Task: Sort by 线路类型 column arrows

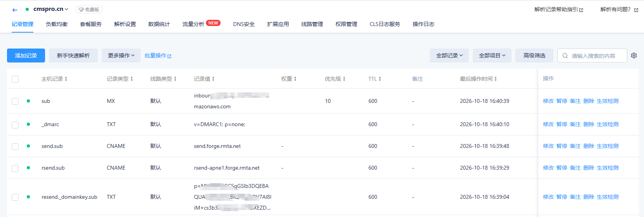Action: (175, 79)
